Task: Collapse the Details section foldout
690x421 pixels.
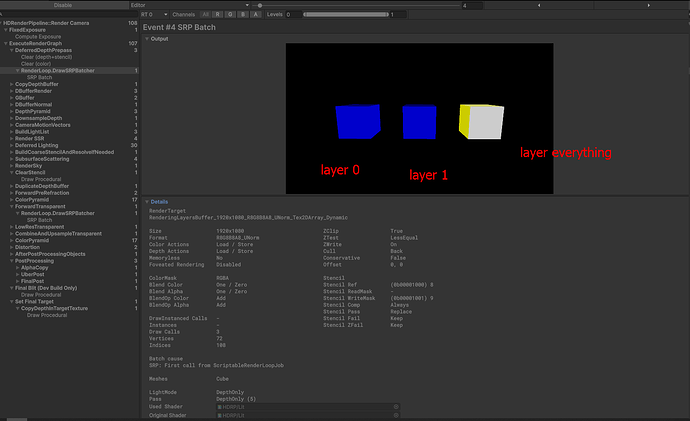Action: [x=146, y=201]
